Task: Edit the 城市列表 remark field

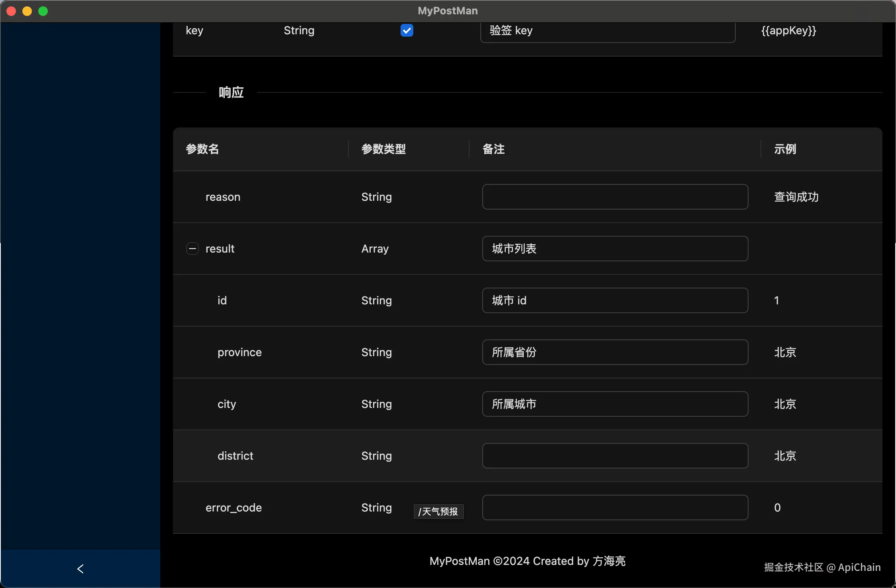Action: click(615, 249)
